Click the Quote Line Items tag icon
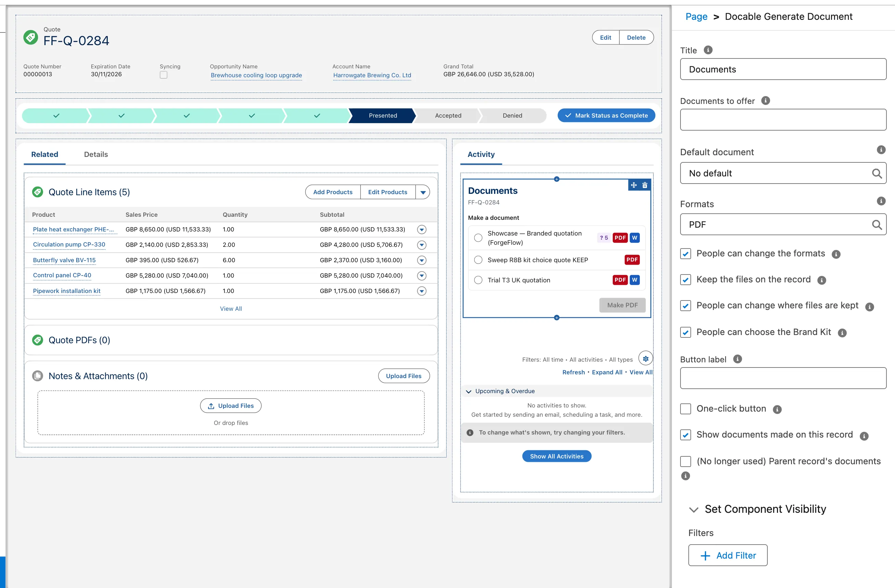This screenshot has width=895, height=588. click(x=37, y=192)
